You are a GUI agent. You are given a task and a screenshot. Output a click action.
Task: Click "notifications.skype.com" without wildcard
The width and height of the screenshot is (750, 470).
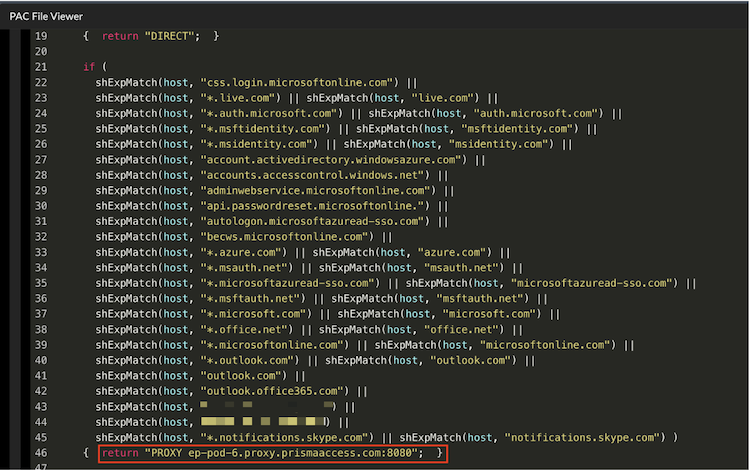(585, 437)
